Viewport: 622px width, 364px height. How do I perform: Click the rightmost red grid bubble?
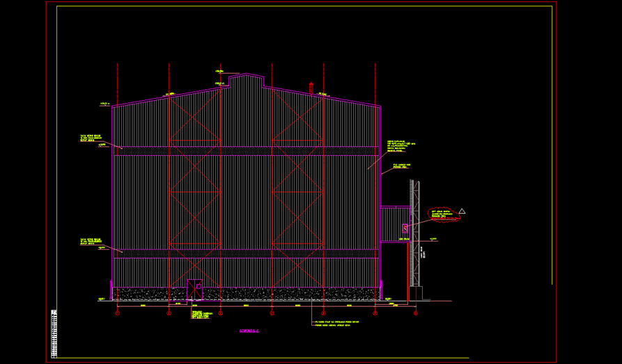tap(417, 313)
